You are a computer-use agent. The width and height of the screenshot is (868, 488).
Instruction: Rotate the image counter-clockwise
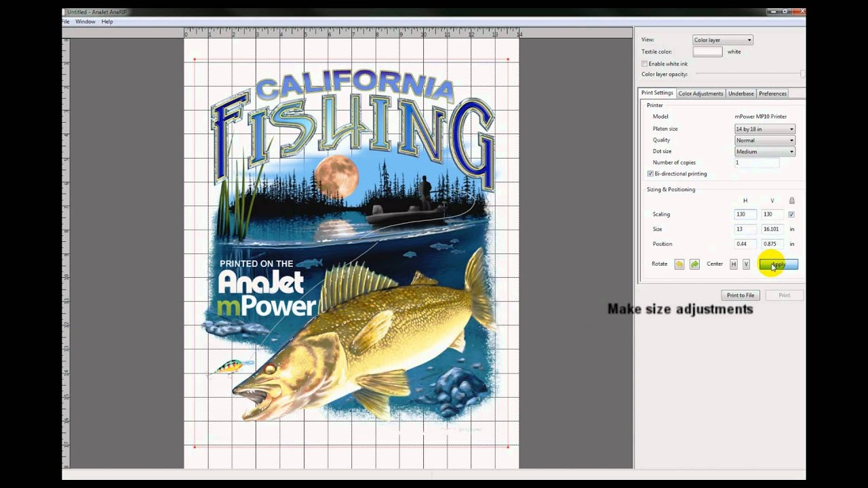pos(679,264)
